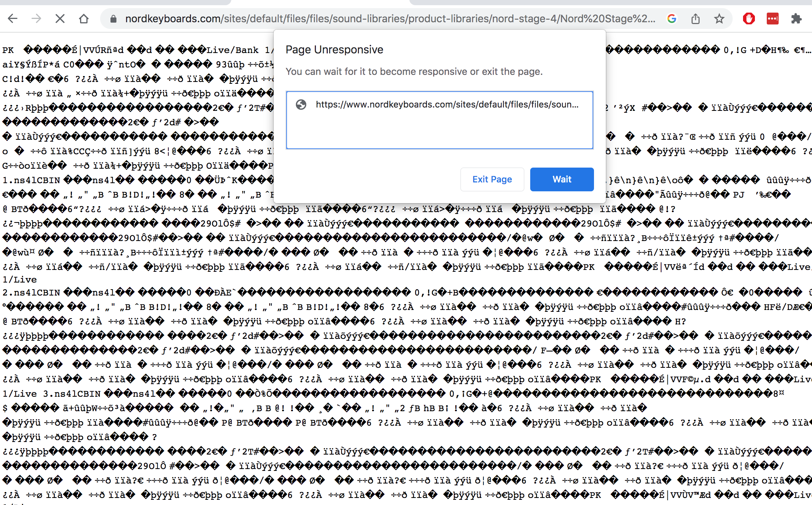Click the Wait button

tap(562, 179)
